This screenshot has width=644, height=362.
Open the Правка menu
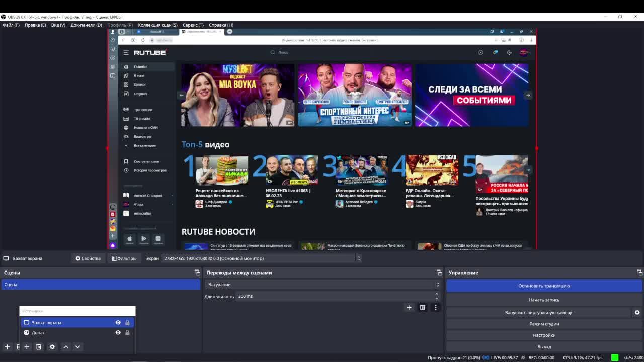pyautogui.click(x=35, y=25)
